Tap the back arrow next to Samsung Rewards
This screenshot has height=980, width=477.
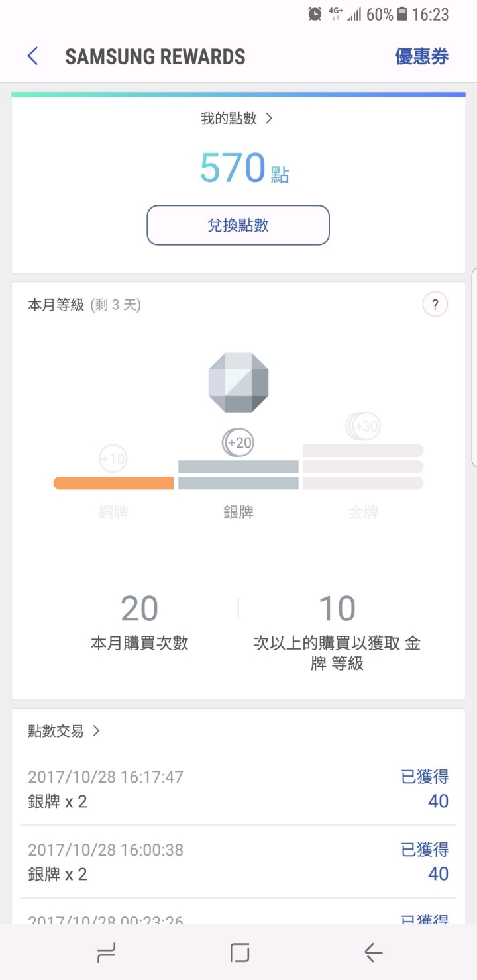(x=32, y=56)
